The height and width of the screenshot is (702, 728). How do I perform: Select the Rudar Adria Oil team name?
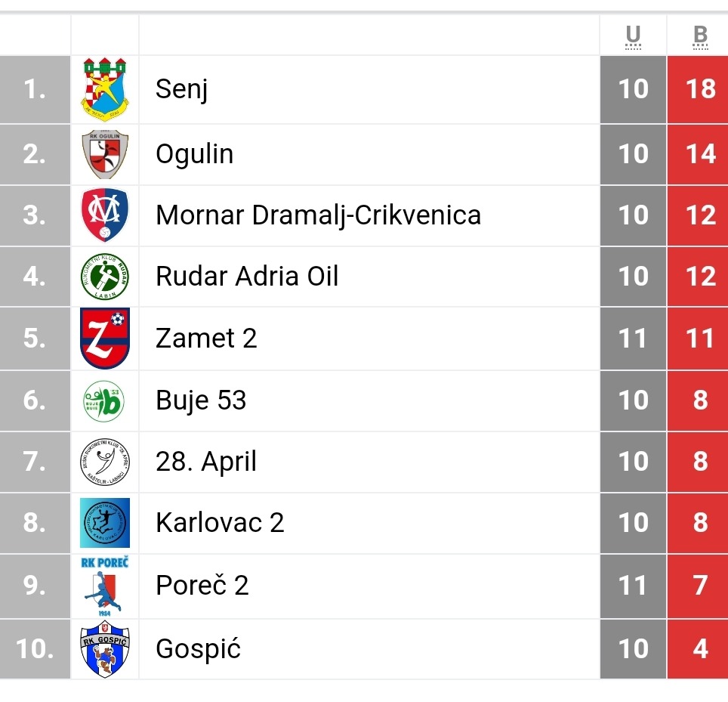pyautogui.click(x=247, y=277)
